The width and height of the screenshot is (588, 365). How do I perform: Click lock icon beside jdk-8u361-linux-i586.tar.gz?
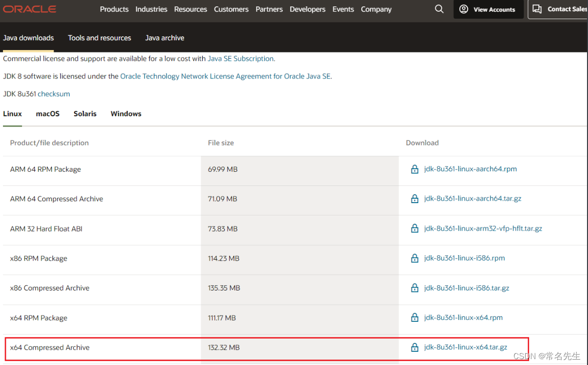[x=414, y=288]
